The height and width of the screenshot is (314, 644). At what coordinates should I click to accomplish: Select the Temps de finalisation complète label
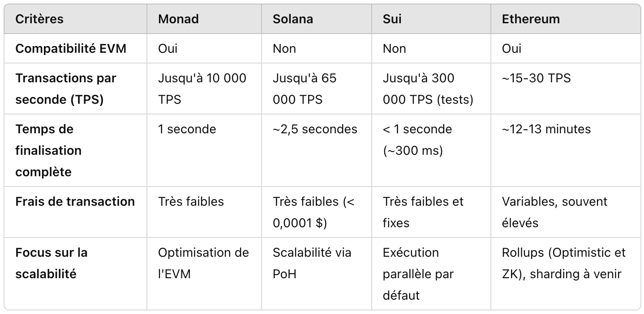[48, 150]
